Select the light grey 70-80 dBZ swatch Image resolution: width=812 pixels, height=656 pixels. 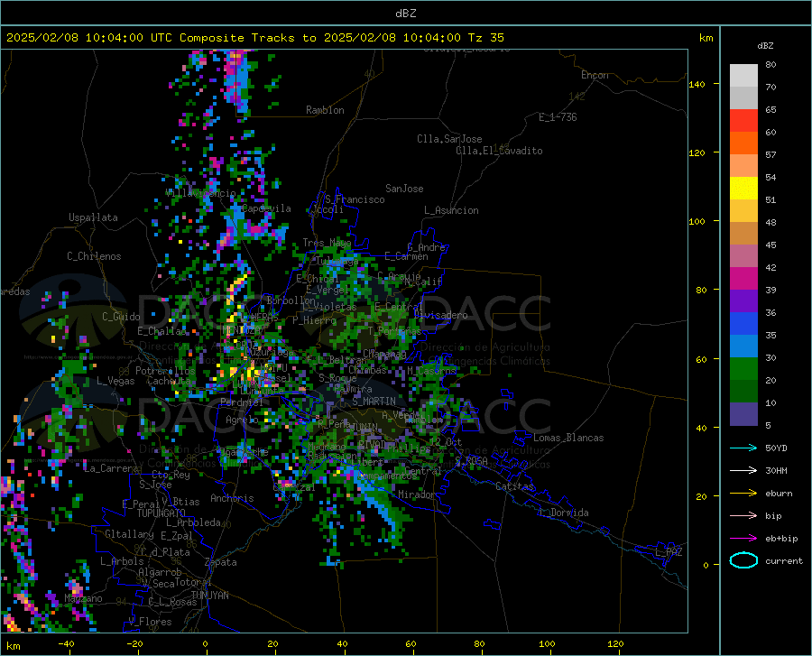pyautogui.click(x=743, y=76)
